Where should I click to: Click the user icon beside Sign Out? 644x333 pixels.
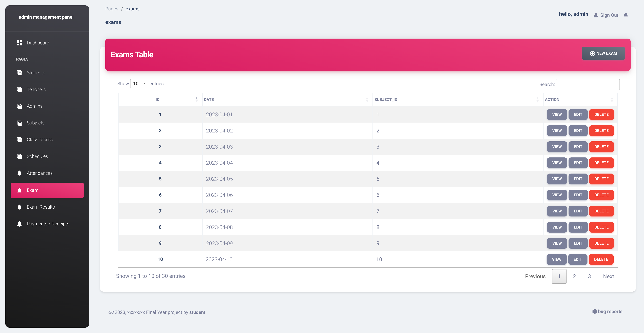tap(596, 15)
